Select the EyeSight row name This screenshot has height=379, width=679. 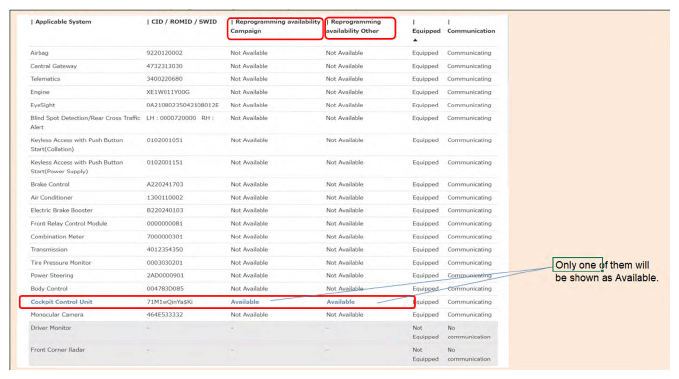tap(42, 105)
